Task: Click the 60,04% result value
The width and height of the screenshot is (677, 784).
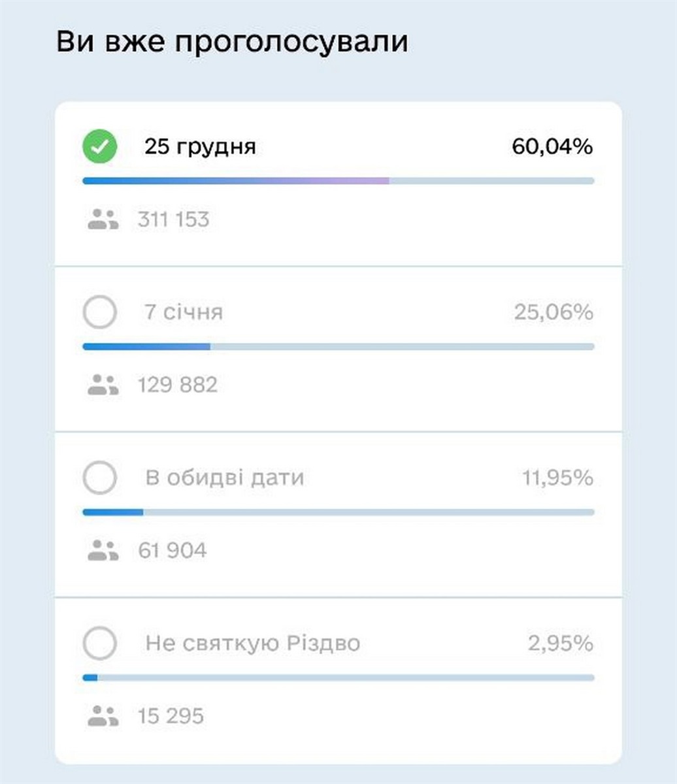Action: [552, 147]
